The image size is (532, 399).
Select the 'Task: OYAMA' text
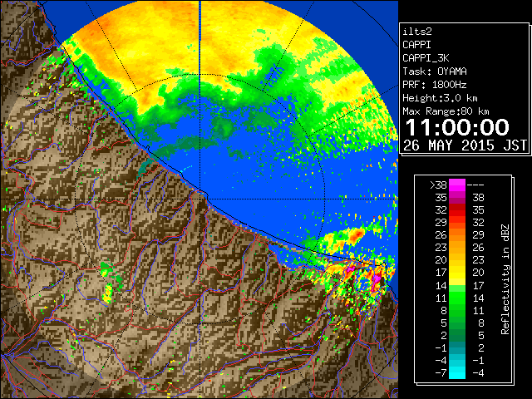(x=435, y=71)
